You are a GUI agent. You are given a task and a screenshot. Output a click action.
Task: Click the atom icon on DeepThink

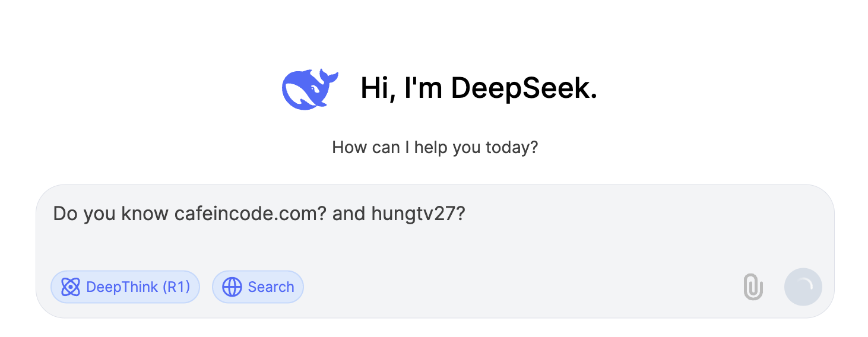71,287
